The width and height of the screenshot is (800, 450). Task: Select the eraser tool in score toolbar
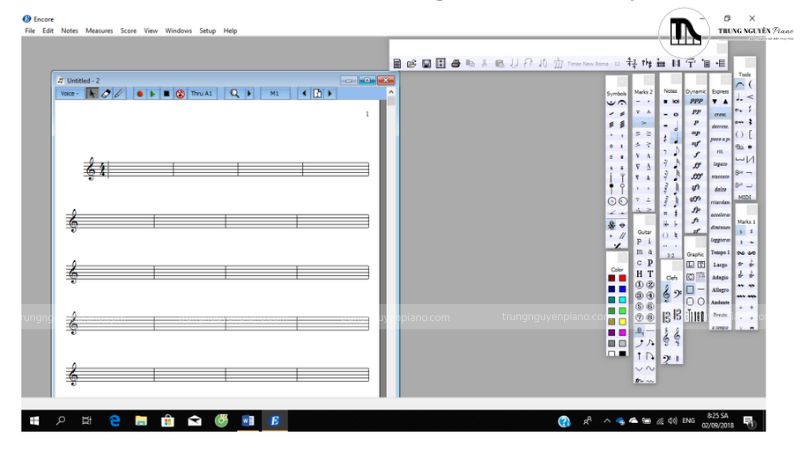[106, 93]
